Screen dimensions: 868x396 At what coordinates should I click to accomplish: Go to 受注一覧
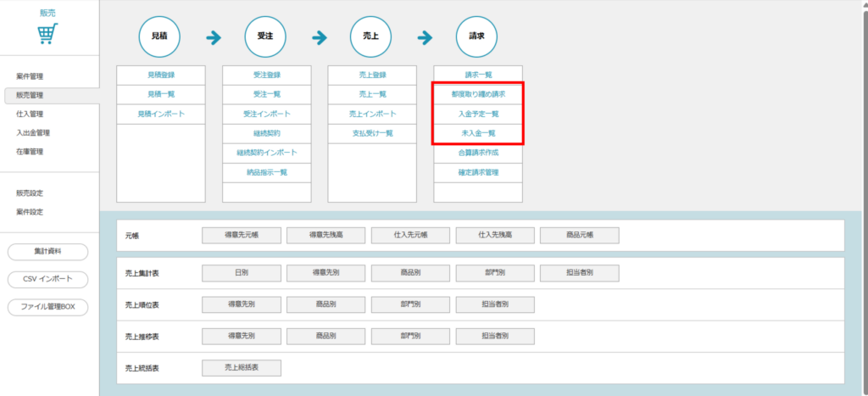click(x=266, y=94)
